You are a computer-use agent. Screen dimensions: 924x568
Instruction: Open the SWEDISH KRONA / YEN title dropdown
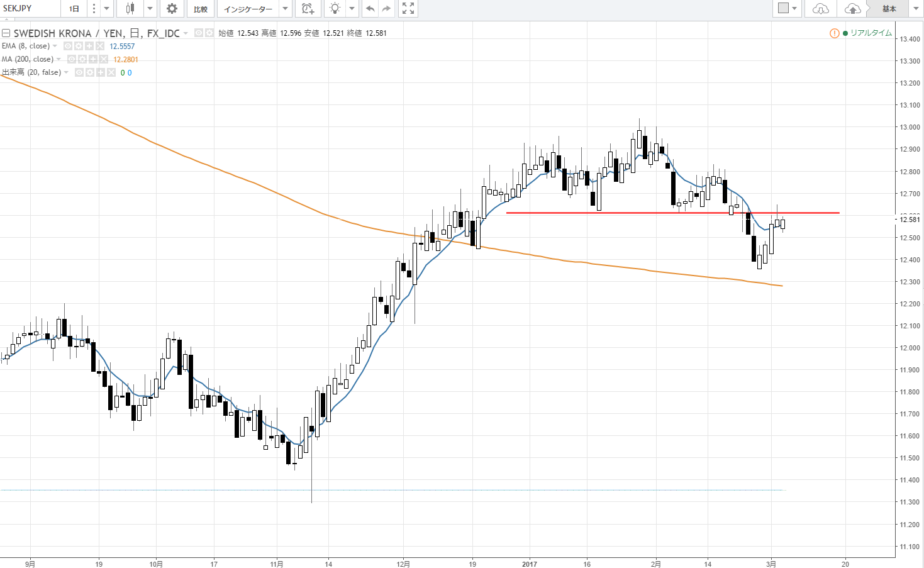click(186, 33)
